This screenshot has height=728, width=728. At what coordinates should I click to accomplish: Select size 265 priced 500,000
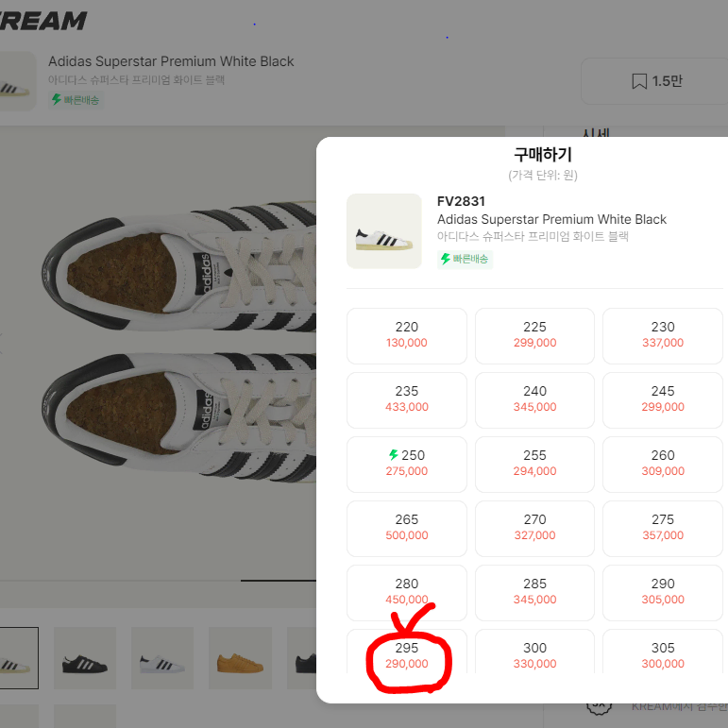pos(406,528)
